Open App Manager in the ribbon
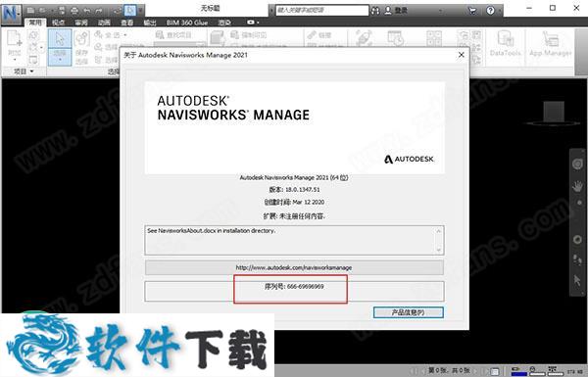This screenshot has width=588, height=377. [550, 43]
